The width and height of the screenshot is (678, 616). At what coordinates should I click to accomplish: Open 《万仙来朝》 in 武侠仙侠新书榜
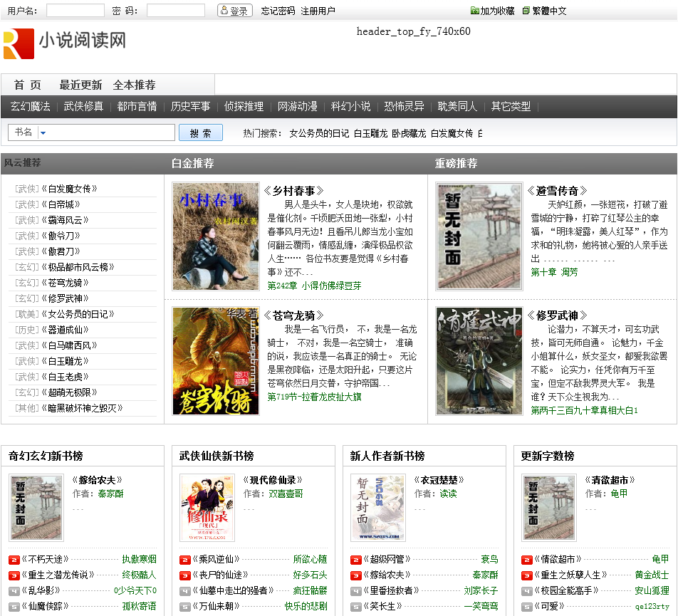pos(217,606)
